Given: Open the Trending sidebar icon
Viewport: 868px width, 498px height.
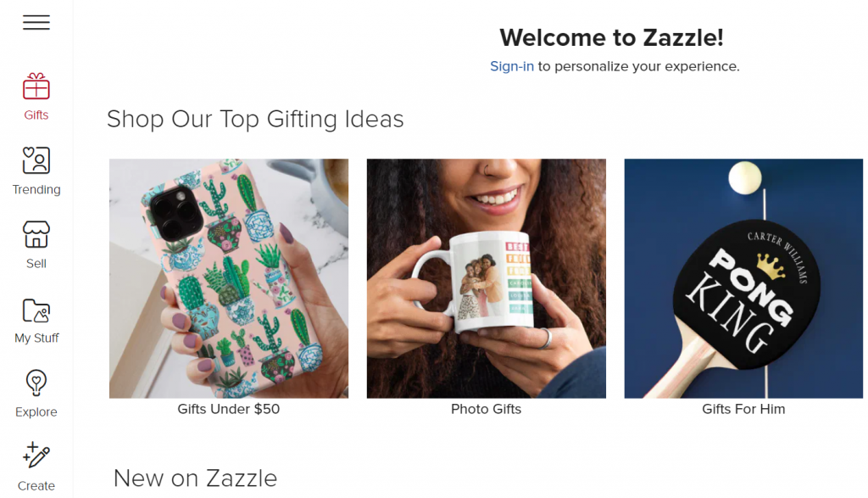Looking at the screenshot, I should click(36, 160).
